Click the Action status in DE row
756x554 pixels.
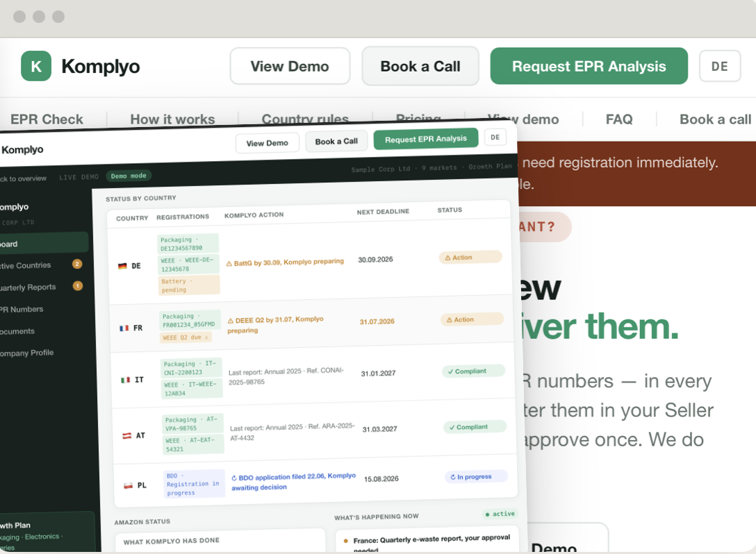tap(470, 258)
